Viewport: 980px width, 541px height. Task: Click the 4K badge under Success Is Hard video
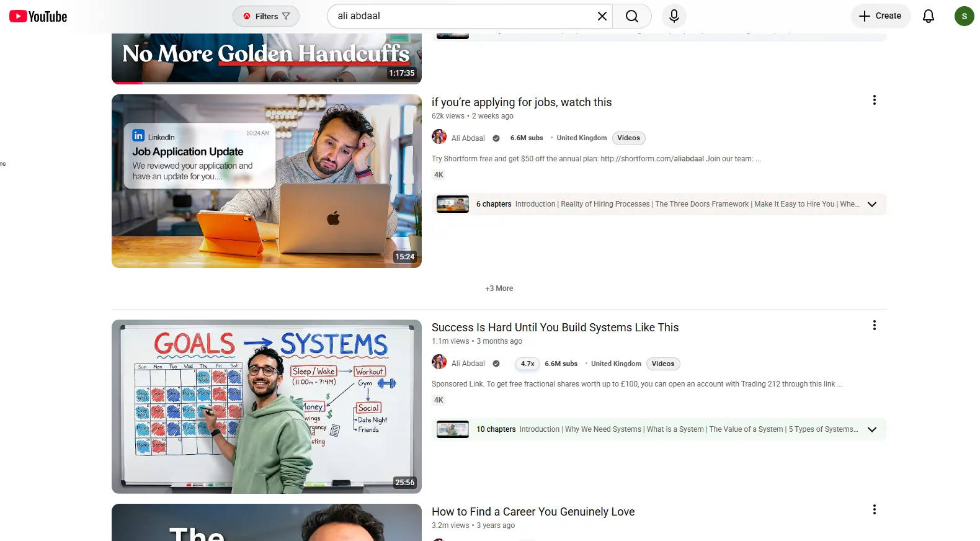439,400
